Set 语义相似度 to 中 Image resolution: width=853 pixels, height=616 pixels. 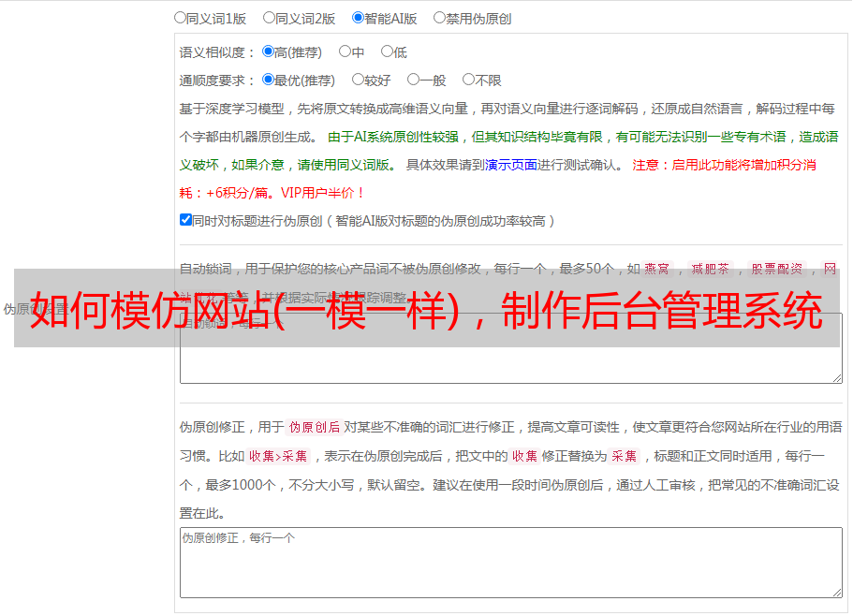pos(345,51)
